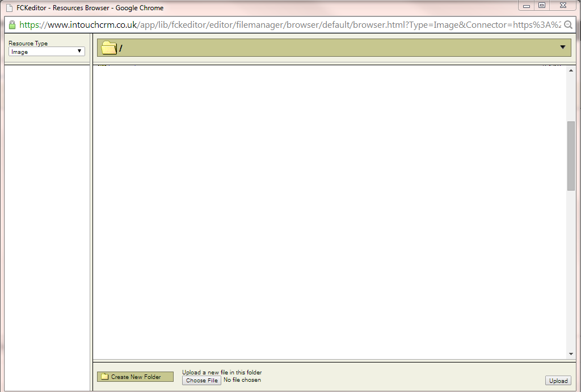Click the scroll down arrow of the file list
The width and height of the screenshot is (581, 392).
[x=571, y=354]
